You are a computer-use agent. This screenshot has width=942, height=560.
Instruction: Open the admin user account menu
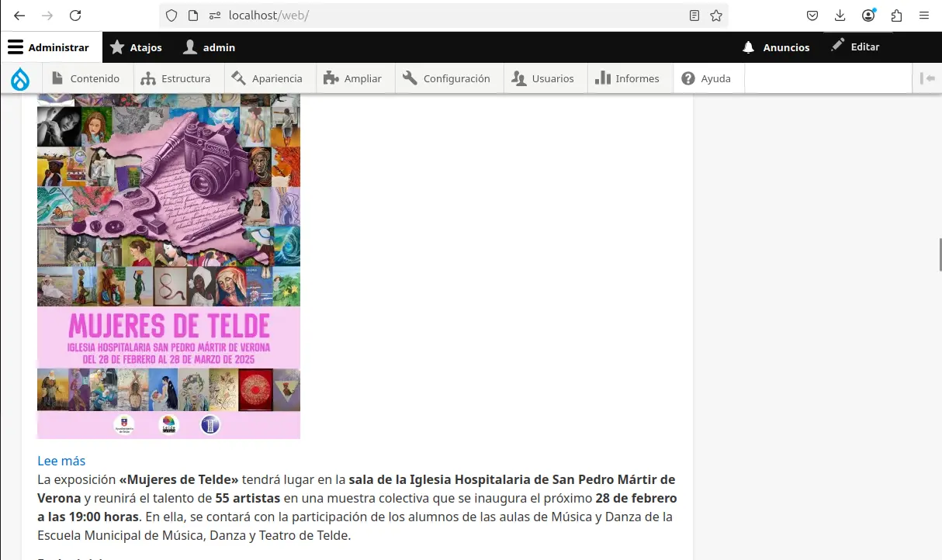(x=208, y=47)
